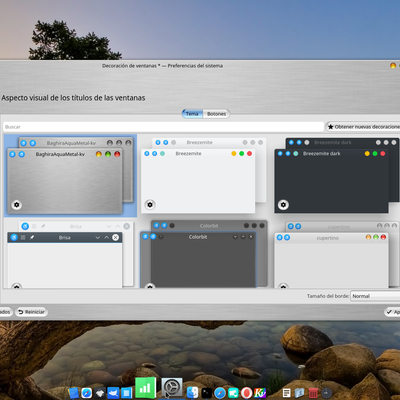Open the Kvantum Kv dock icon
Screen dimensions: 400x400
(x=260, y=393)
